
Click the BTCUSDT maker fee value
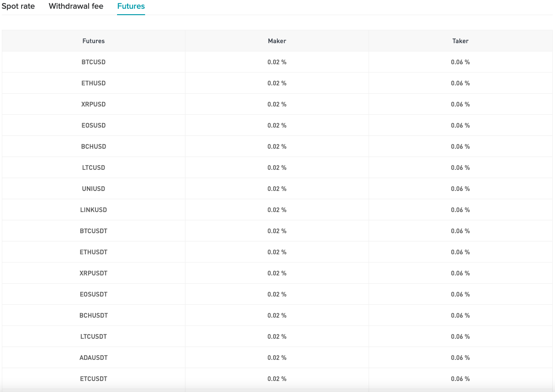(x=277, y=231)
